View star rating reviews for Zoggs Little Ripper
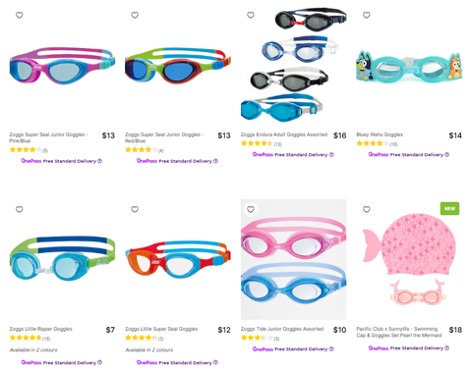468x372 pixels. (x=30, y=338)
